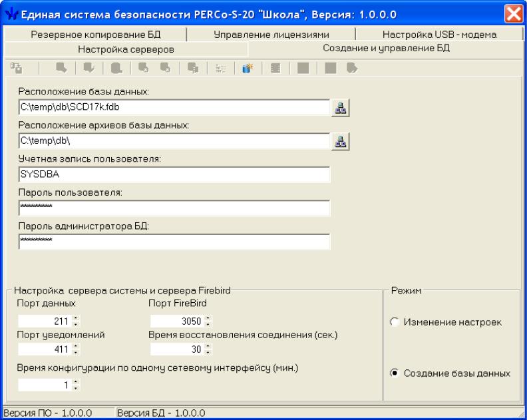Click the rightmost database export arrow icon
527x420 pixels.
coord(352,69)
